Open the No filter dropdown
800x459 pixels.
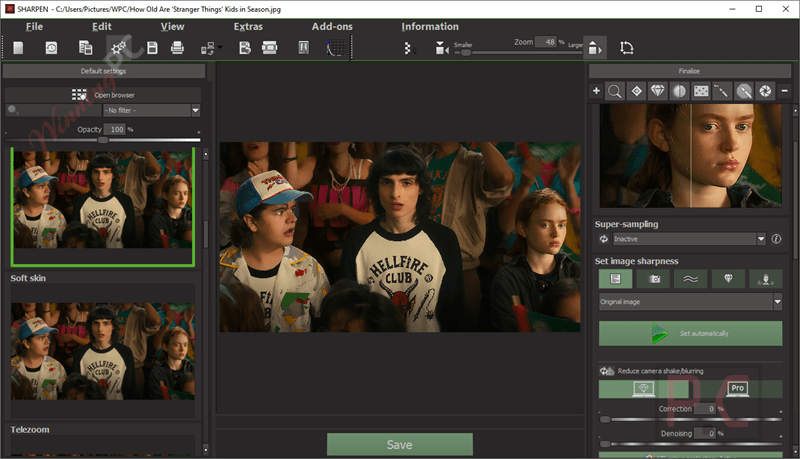152,110
